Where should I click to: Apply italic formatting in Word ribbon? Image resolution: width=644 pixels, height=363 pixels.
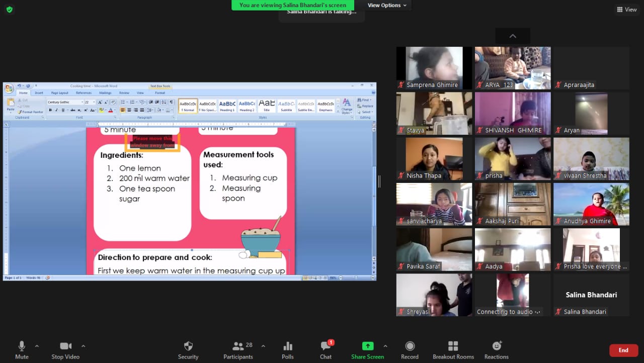click(56, 110)
